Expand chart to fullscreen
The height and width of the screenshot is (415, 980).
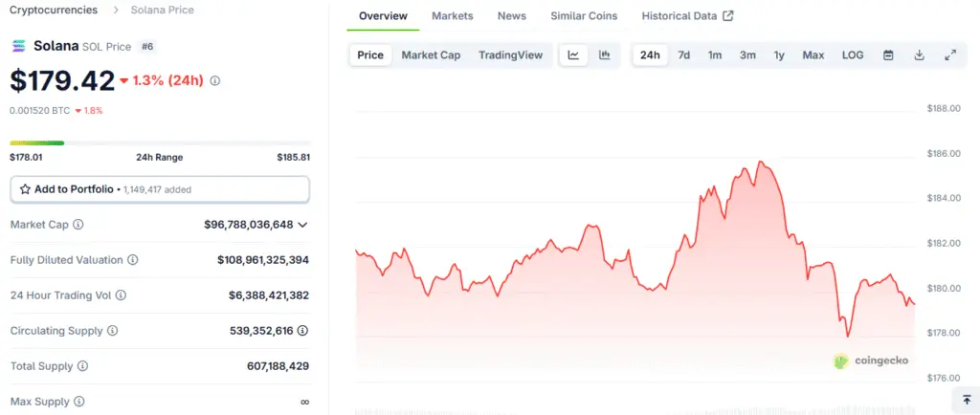click(950, 55)
